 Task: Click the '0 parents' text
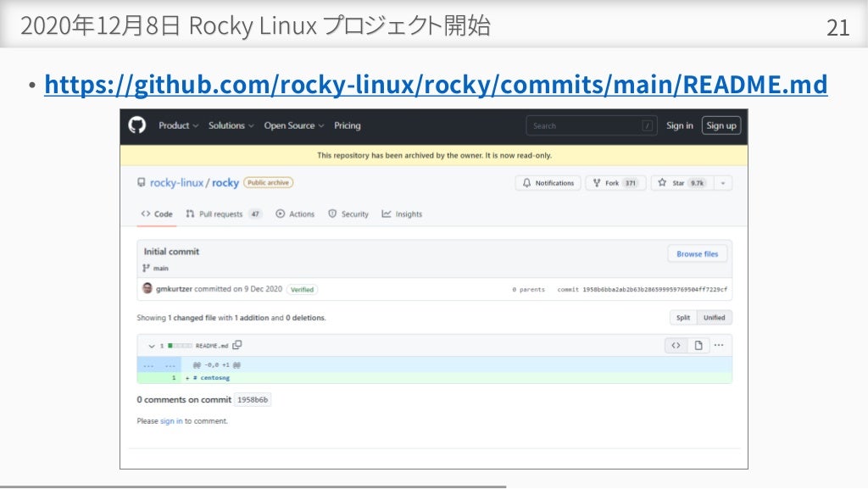(528, 289)
